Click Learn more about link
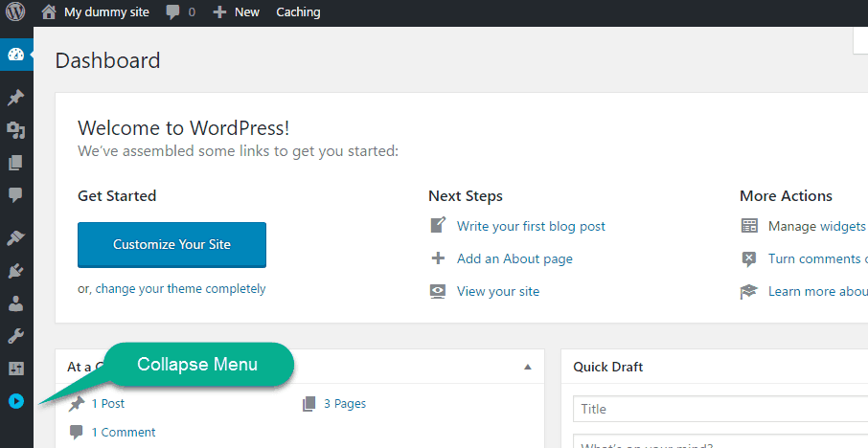Image resolution: width=868 pixels, height=448 pixels. [818, 291]
